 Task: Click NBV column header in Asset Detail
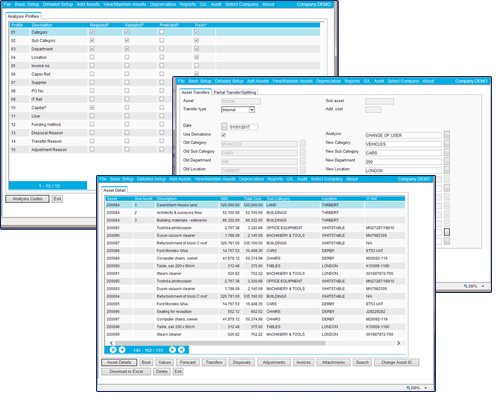(224, 199)
